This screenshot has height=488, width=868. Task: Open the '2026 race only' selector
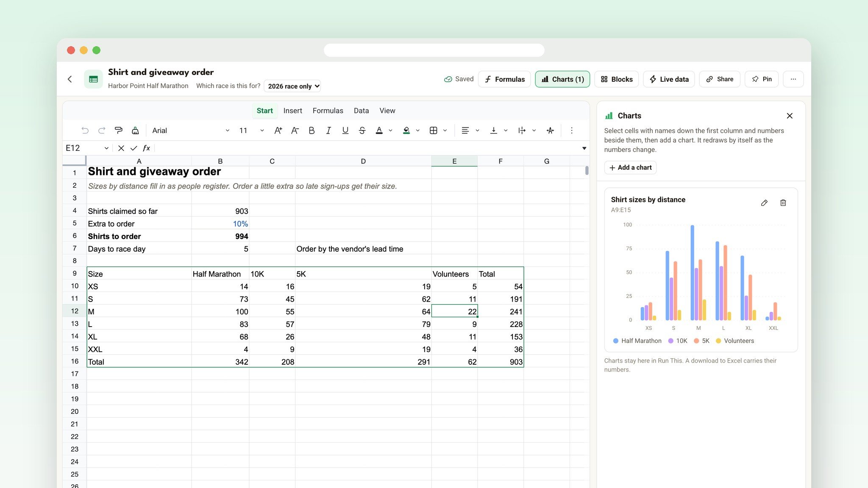coord(292,86)
